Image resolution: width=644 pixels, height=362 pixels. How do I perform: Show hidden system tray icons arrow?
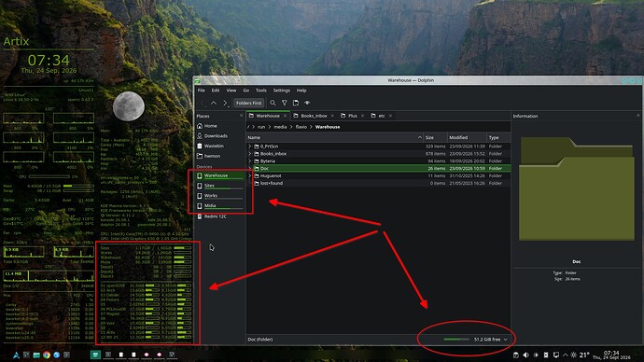click(x=566, y=355)
